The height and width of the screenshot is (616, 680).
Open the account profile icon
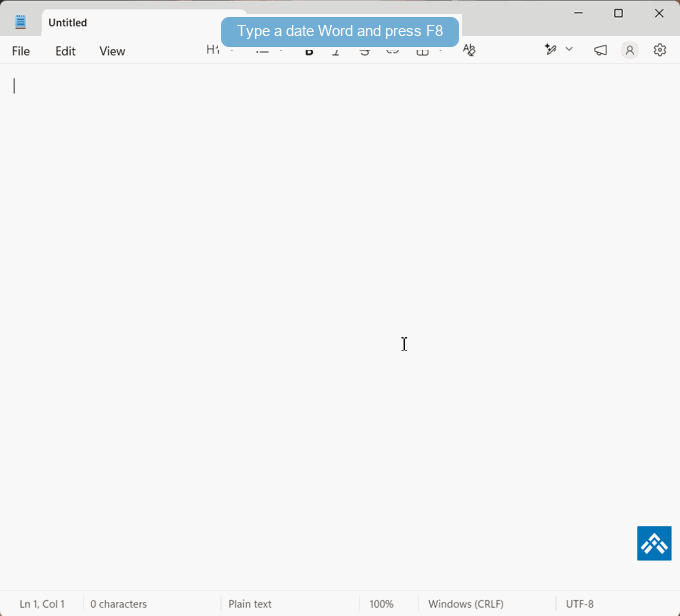pos(630,50)
